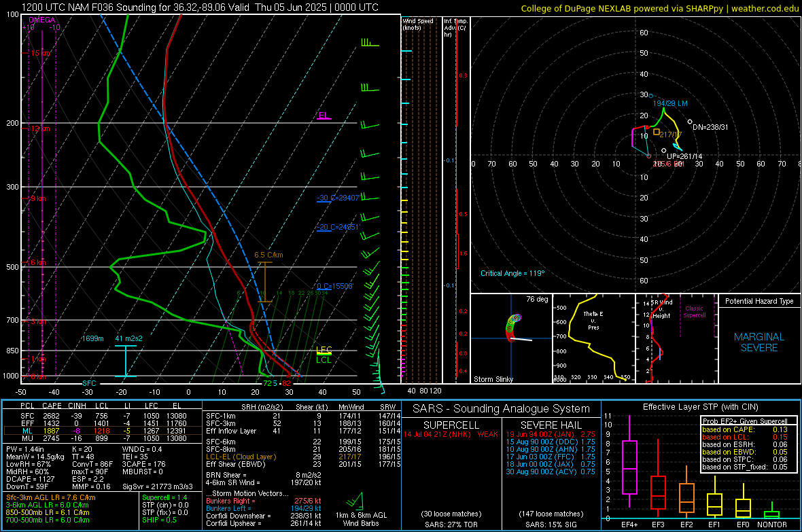The height and width of the screenshot is (532, 802).
Task: Click the 'ConvT = 86F' value
Action: [92, 464]
